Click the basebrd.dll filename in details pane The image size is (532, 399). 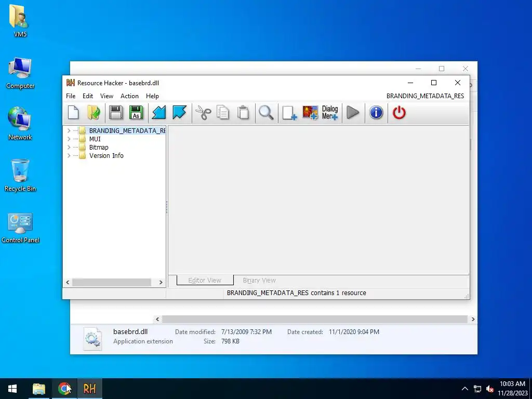pos(130,332)
